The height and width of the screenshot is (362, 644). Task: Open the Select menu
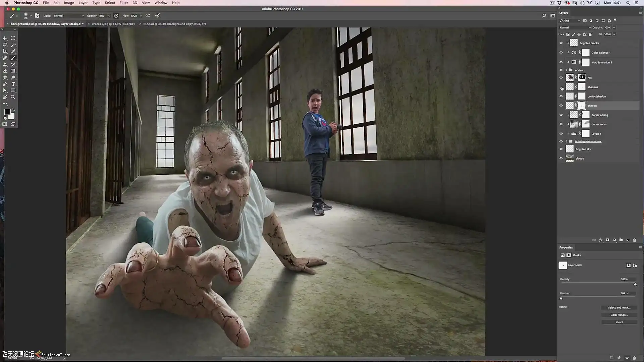(x=110, y=3)
